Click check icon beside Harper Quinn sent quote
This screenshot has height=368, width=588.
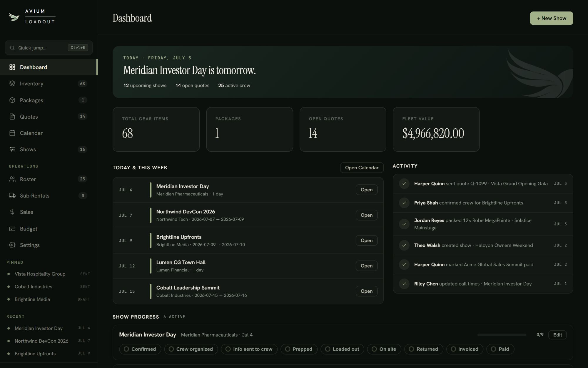point(404,183)
